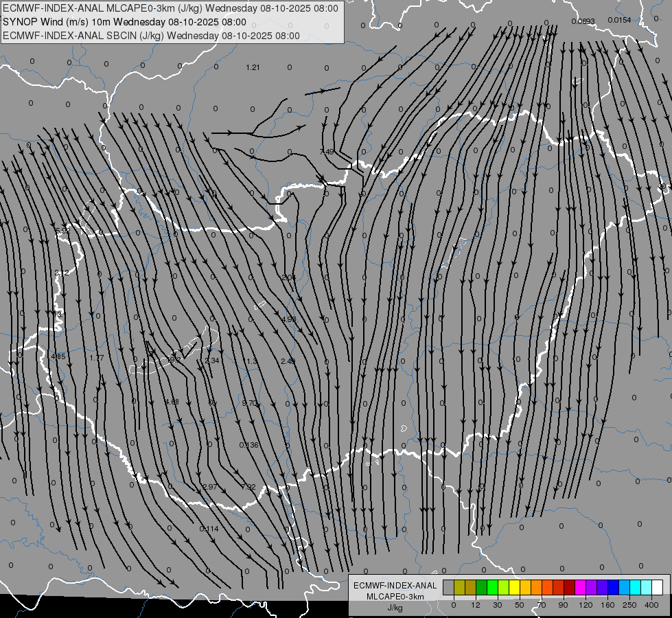Screen dimensions: 672x618
Task: Click the J/kg unit label in legend
Action: coord(395,608)
